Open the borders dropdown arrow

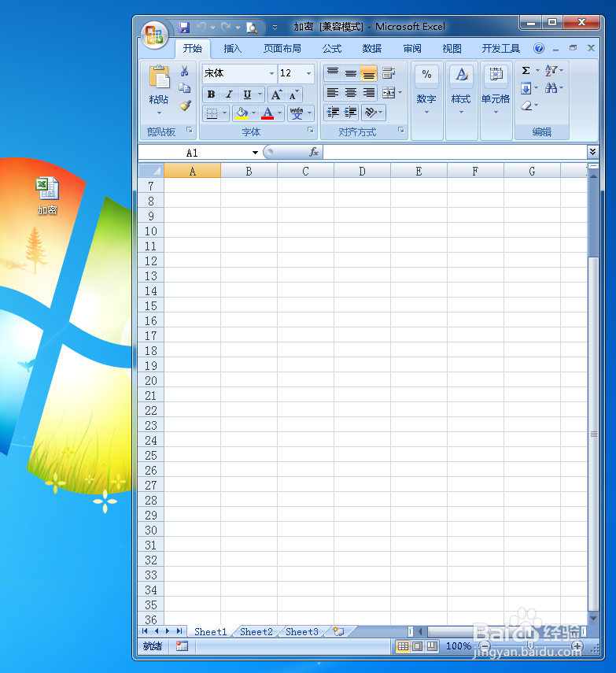pos(224,113)
